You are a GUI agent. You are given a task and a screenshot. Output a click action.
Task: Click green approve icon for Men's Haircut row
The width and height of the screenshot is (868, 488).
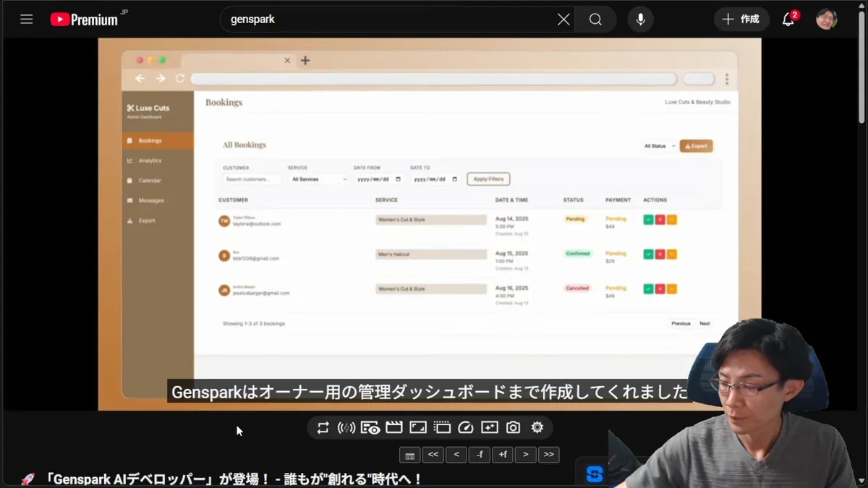[648, 254]
